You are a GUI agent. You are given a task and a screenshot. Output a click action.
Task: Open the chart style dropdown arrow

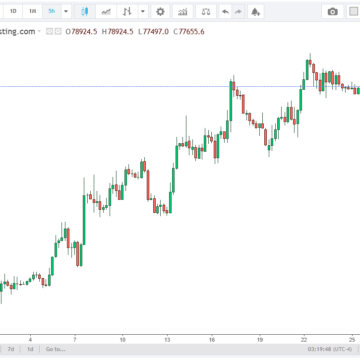tap(143, 12)
